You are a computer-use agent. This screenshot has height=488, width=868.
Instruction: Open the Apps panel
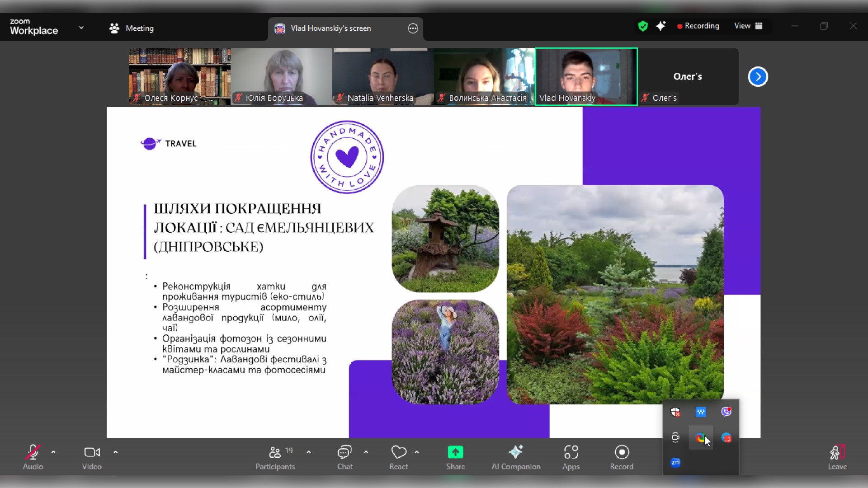pyautogui.click(x=571, y=457)
